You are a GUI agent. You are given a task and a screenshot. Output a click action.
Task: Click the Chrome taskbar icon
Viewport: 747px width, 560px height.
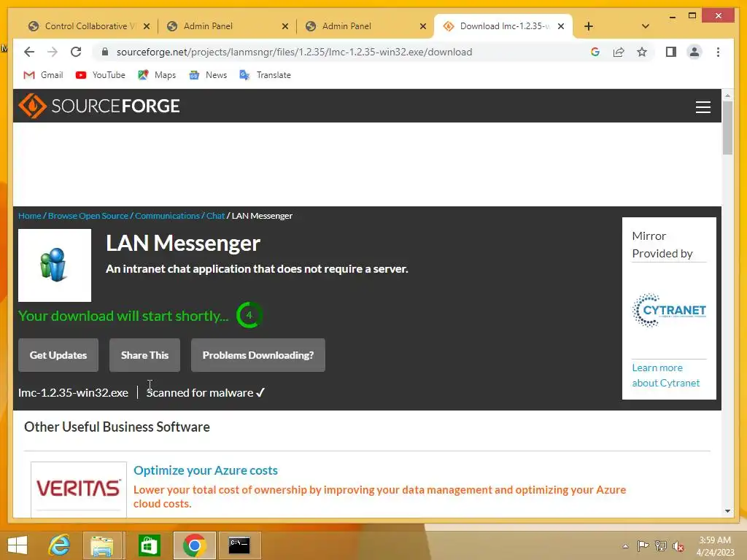[194, 545]
